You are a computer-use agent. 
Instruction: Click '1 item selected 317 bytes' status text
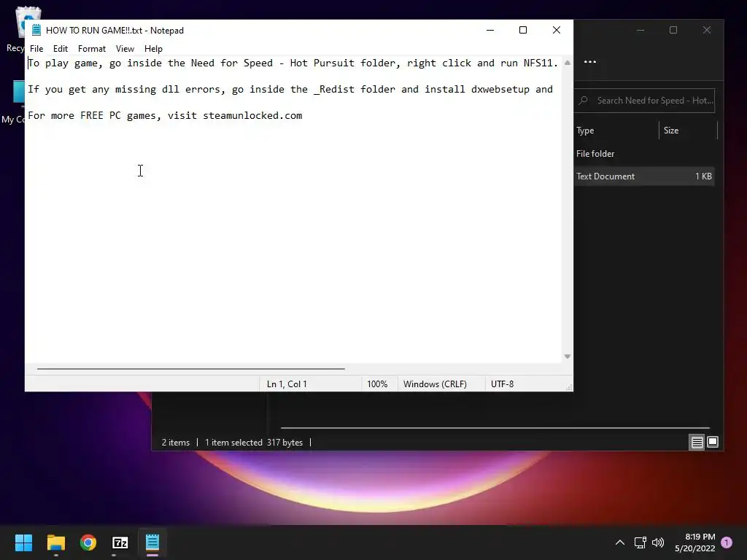click(254, 443)
